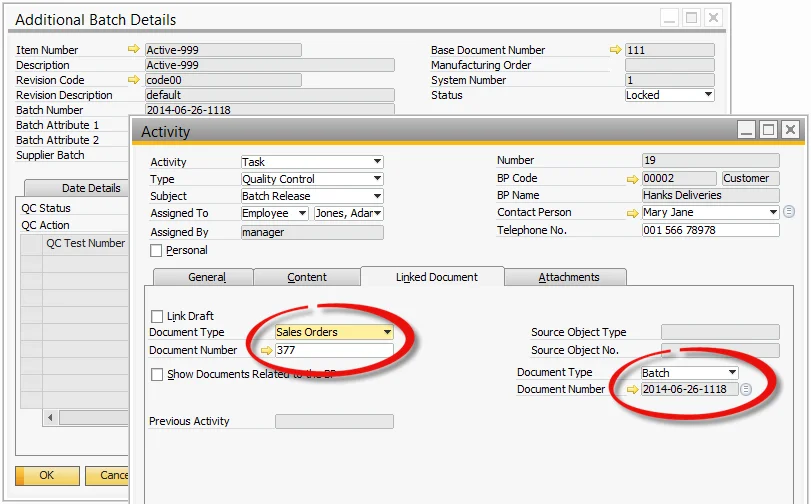Open the Contact Person link arrow
Screen dimensions: 811x504
[632, 213]
